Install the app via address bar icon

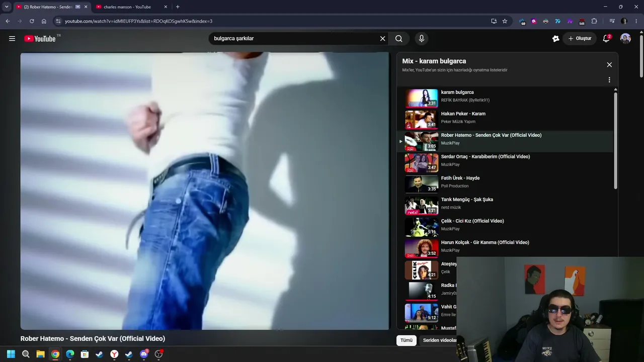(x=494, y=21)
